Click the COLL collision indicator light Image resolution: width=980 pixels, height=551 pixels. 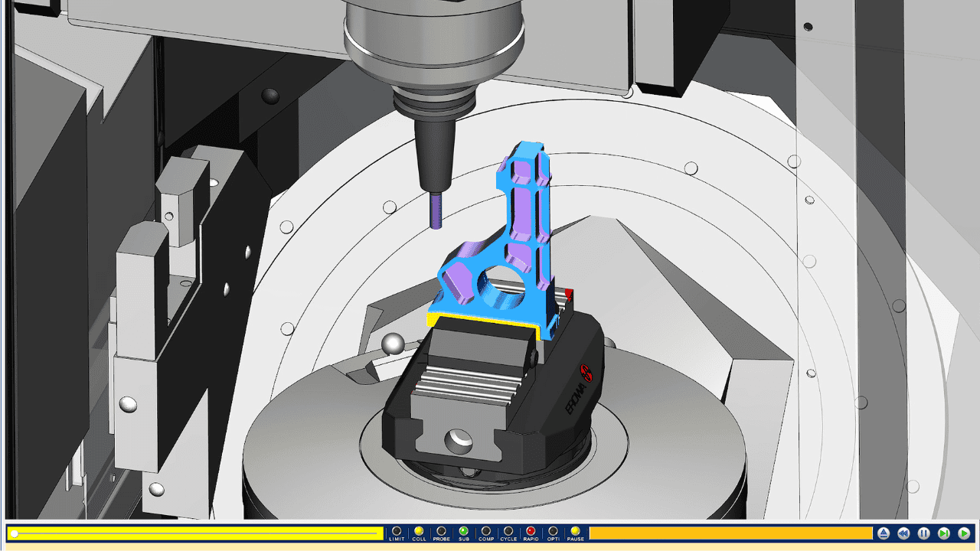click(x=419, y=530)
